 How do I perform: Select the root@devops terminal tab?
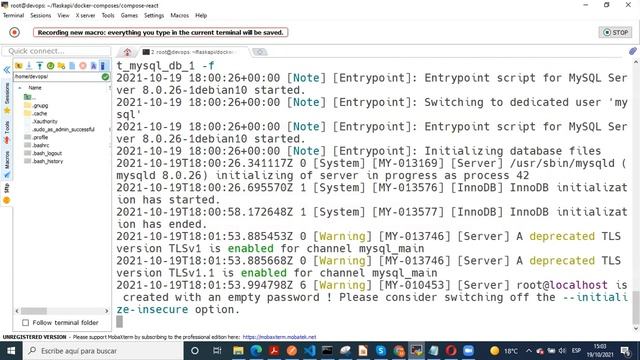coord(192,52)
